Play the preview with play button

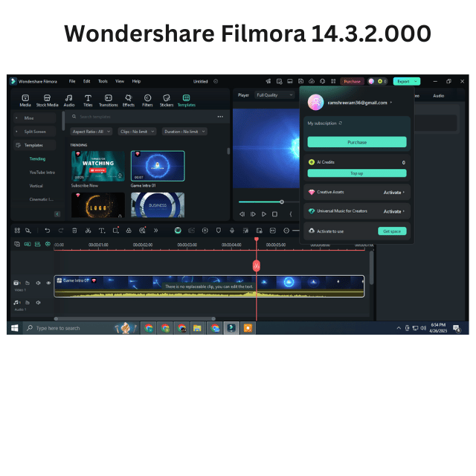264,214
